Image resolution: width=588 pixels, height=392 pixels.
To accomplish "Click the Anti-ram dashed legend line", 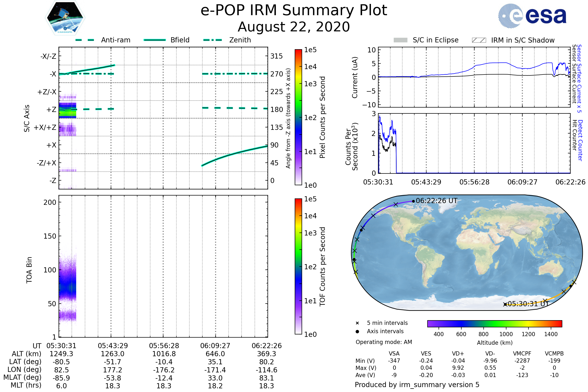I will tap(85, 40).
